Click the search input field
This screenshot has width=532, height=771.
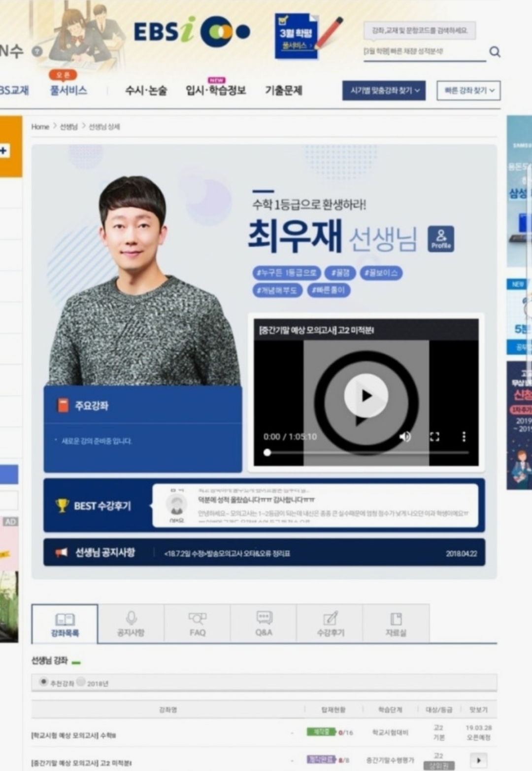coord(424,51)
